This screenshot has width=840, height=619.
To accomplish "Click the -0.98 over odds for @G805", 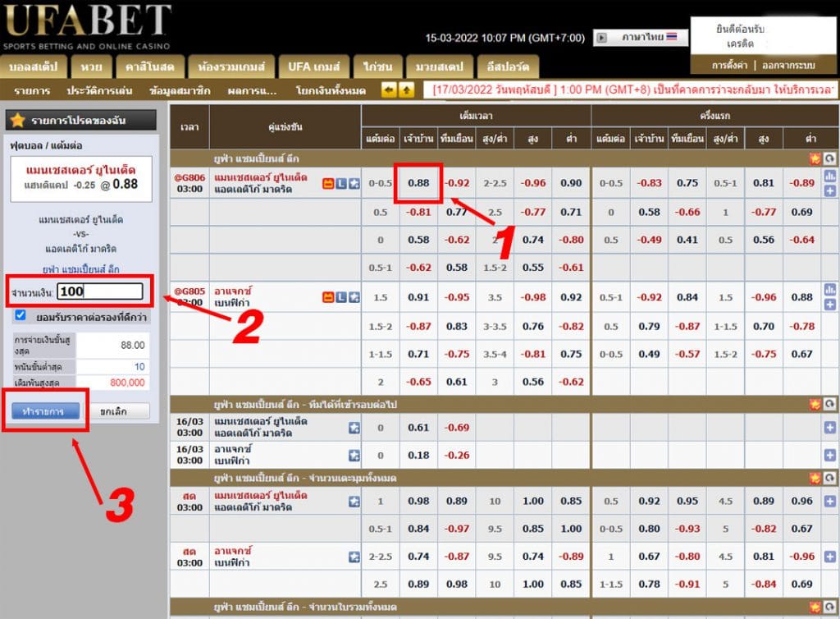I will (x=533, y=297).
